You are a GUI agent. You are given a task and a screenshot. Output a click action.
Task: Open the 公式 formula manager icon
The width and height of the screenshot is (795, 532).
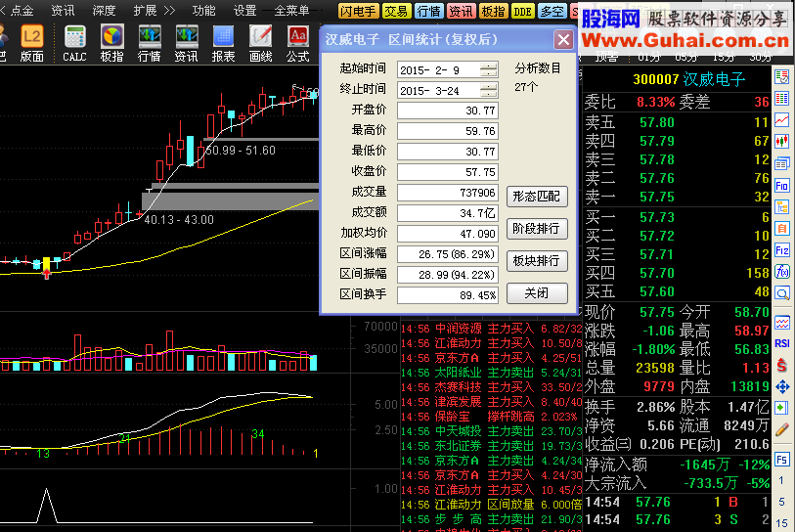tap(297, 44)
